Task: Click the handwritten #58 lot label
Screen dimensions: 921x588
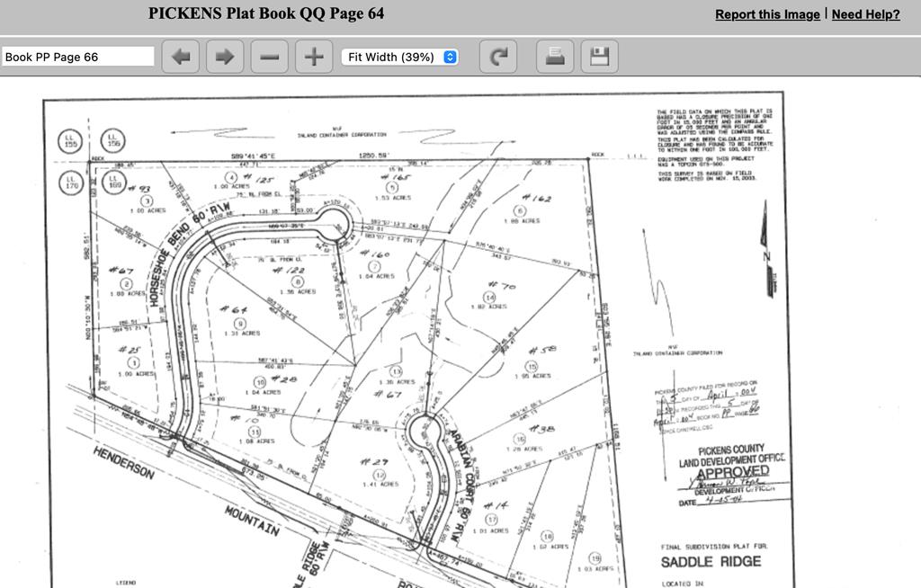Action: [x=542, y=350]
